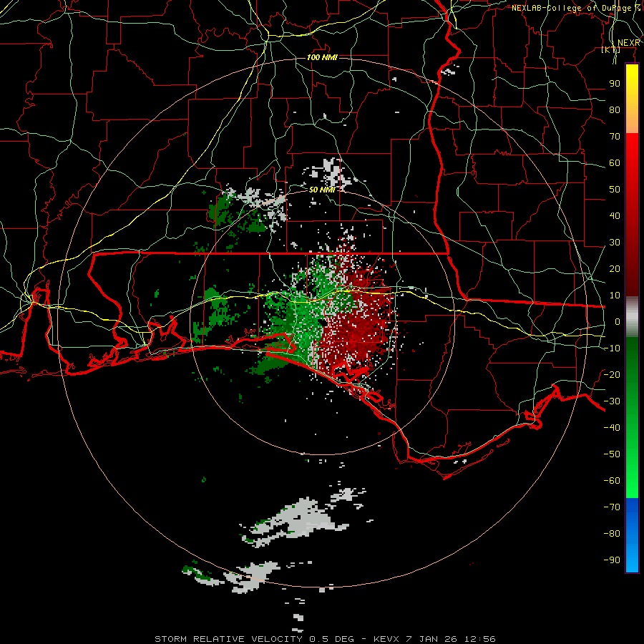Click the '50 NMI' range ring label
The image size is (644, 644).
pos(322,190)
